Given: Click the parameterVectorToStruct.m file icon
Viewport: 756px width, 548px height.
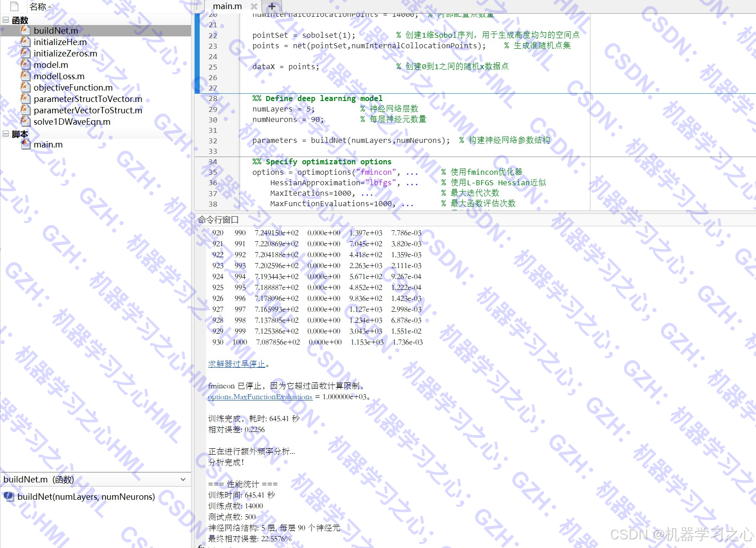Looking at the screenshot, I should (x=25, y=110).
